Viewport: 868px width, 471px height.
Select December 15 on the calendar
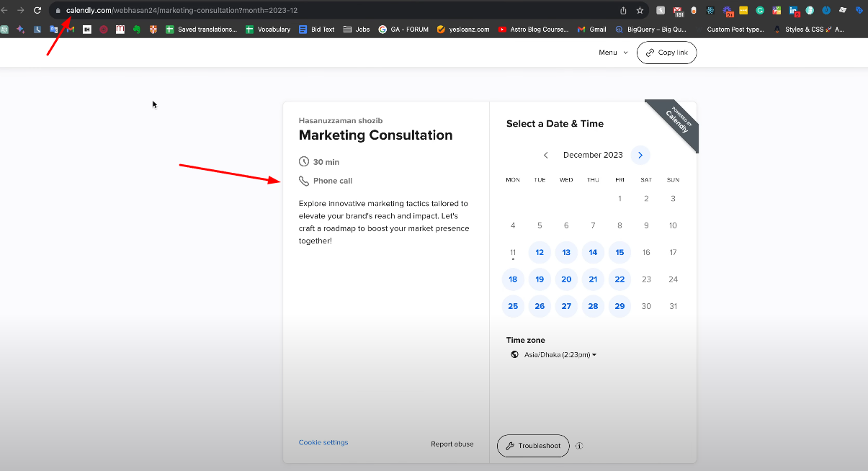pos(619,252)
